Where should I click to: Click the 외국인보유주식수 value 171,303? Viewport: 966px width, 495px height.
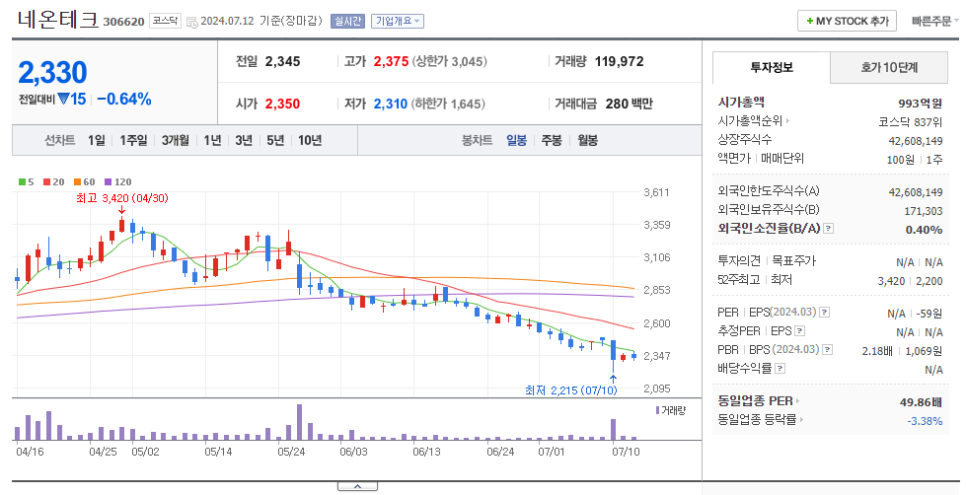(x=923, y=211)
